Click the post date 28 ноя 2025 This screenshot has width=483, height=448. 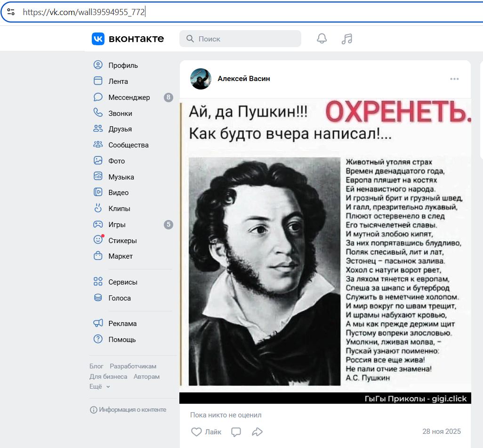441,432
